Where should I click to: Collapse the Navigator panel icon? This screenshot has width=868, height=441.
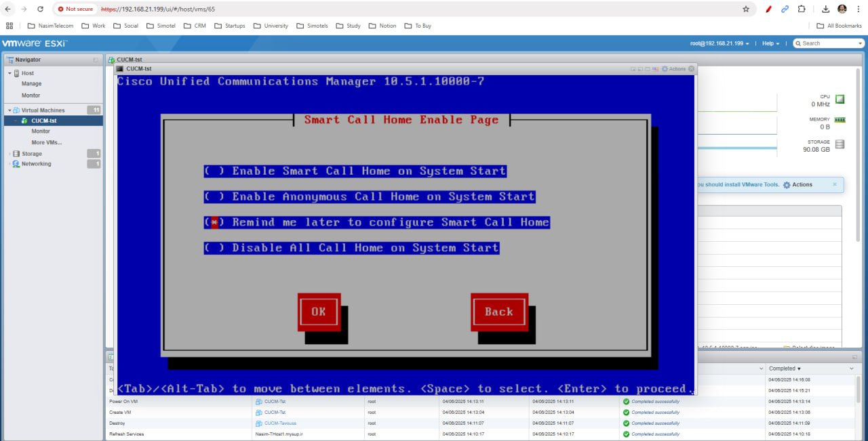point(96,60)
